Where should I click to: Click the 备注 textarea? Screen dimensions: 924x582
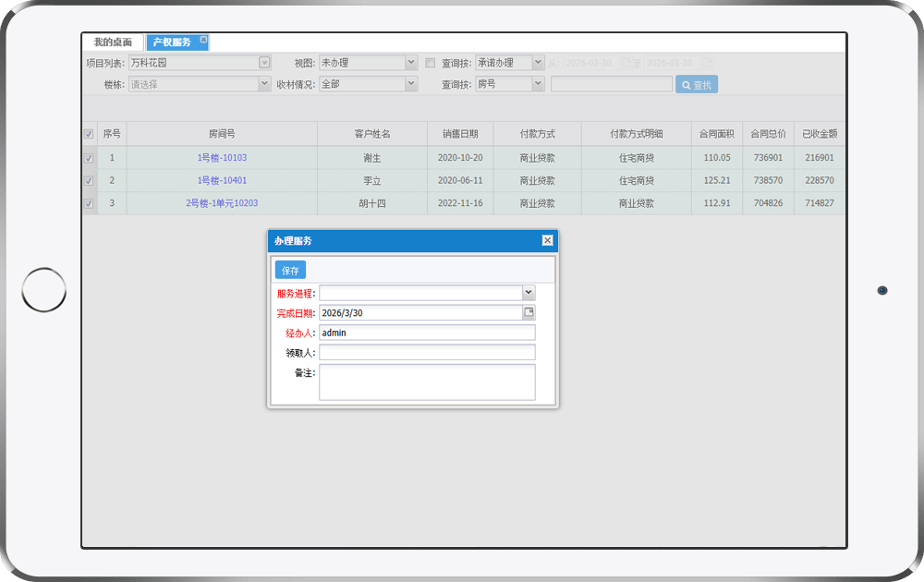427,382
